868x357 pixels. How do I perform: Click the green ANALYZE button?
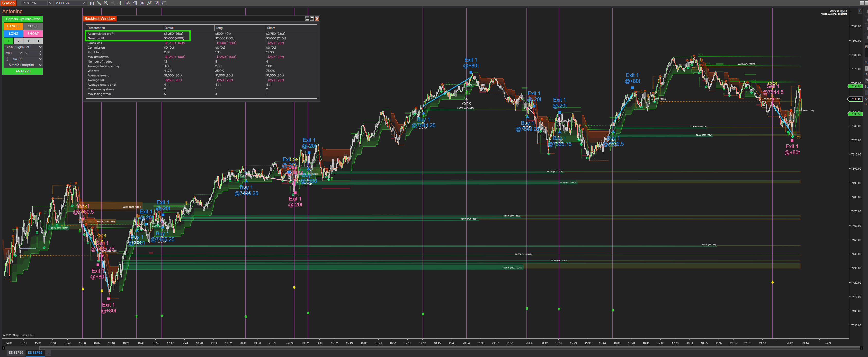[23, 71]
